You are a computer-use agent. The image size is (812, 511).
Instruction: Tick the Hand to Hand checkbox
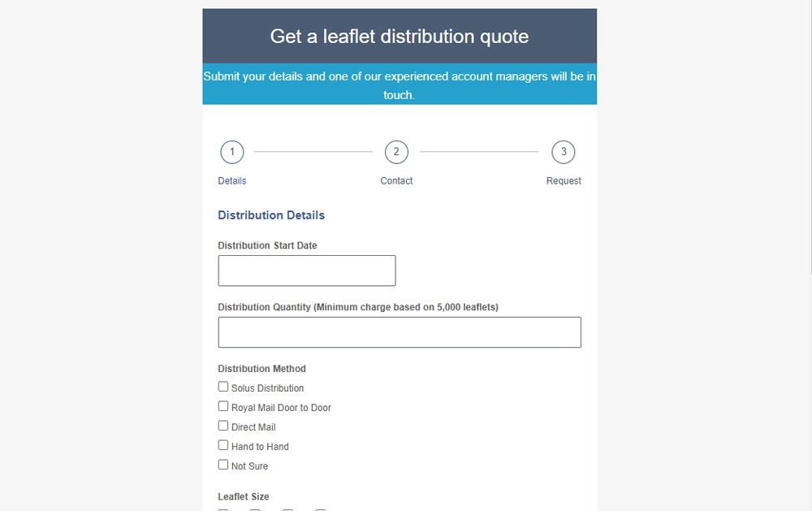tap(223, 444)
